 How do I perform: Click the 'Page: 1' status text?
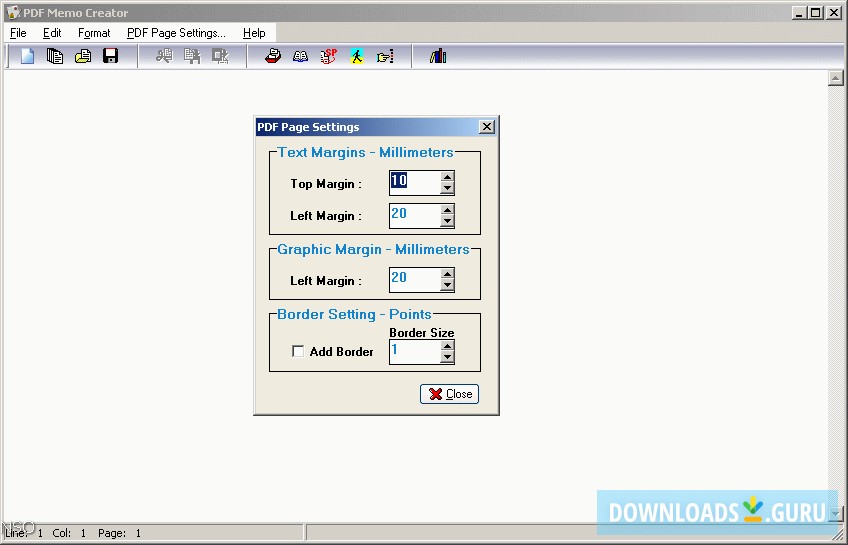[x=120, y=533]
